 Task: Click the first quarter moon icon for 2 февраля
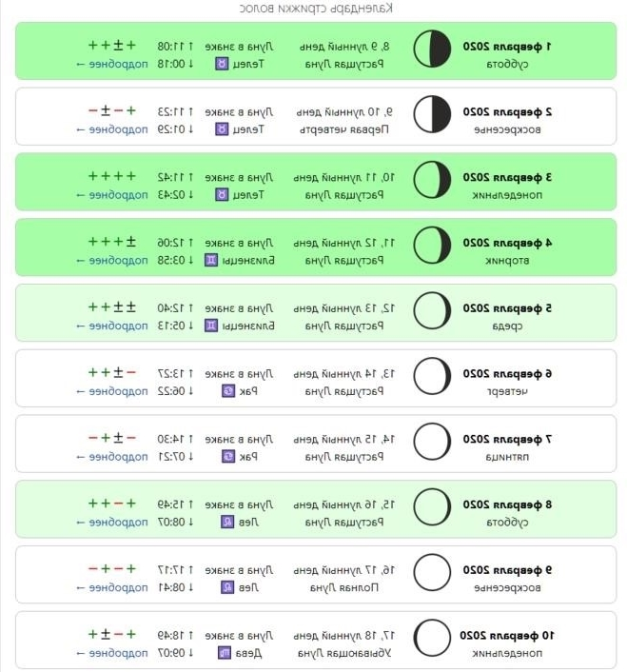(432, 114)
